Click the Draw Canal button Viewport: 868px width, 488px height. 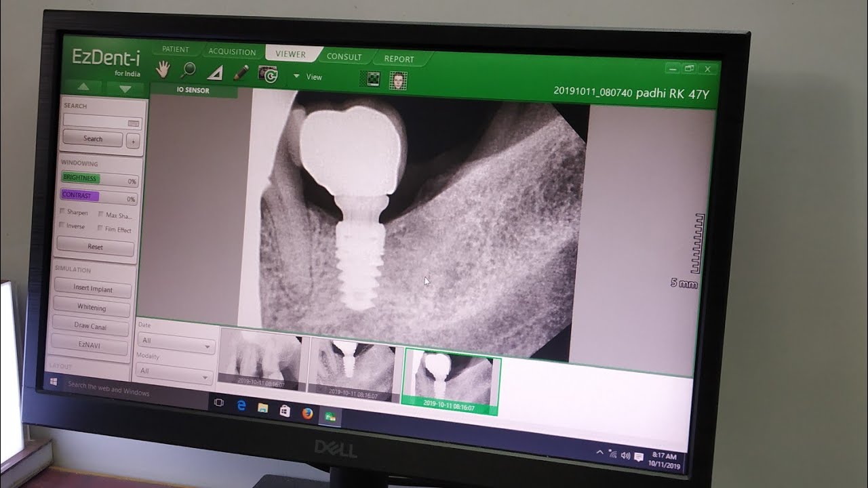(x=91, y=326)
